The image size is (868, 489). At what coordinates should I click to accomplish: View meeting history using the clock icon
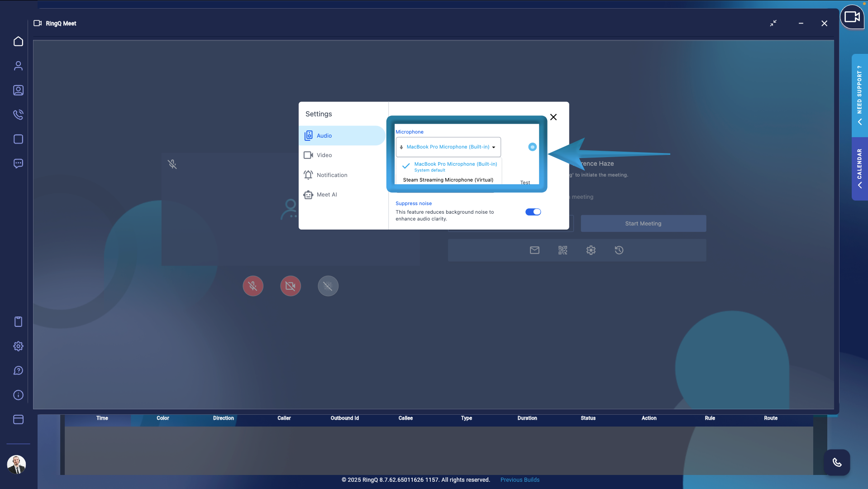coord(619,250)
